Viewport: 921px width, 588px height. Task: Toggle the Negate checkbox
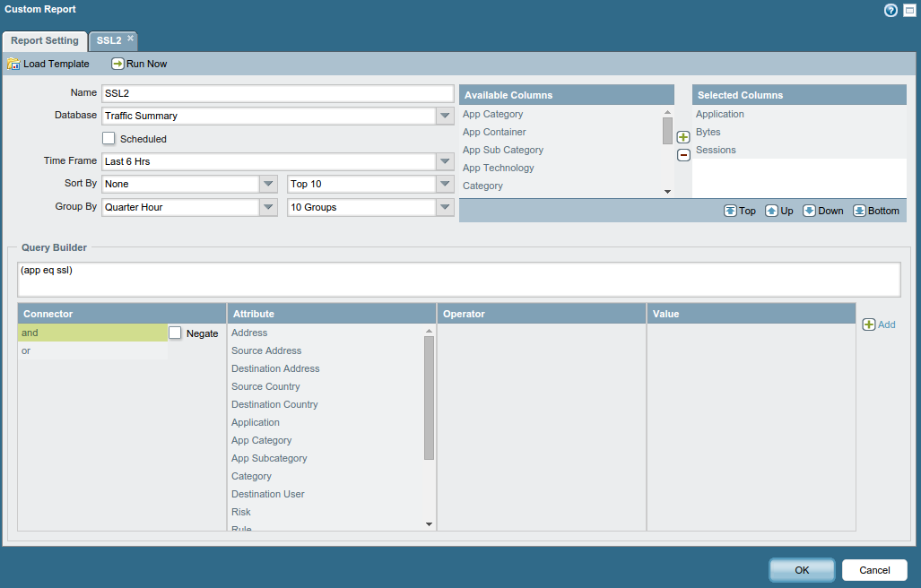[175, 333]
